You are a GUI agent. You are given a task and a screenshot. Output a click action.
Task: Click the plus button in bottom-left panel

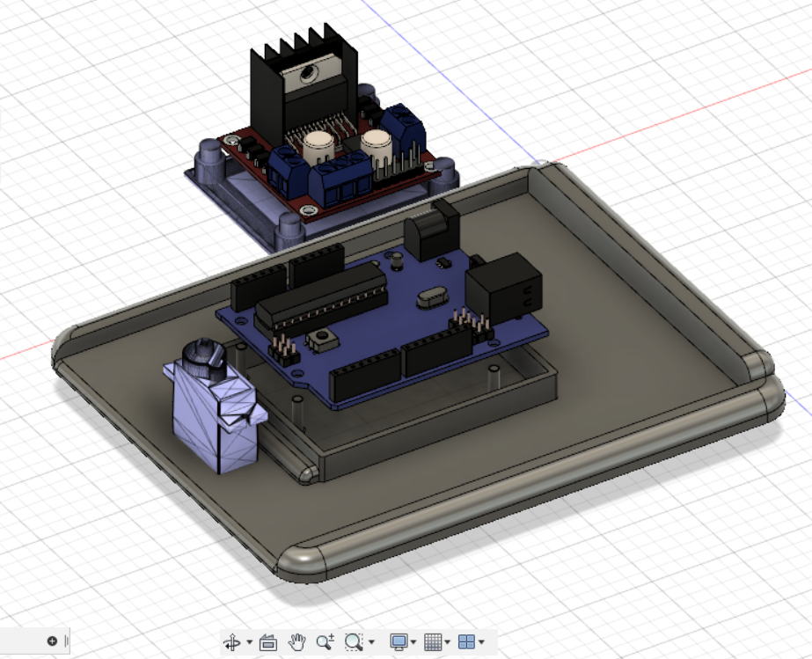click(x=52, y=641)
